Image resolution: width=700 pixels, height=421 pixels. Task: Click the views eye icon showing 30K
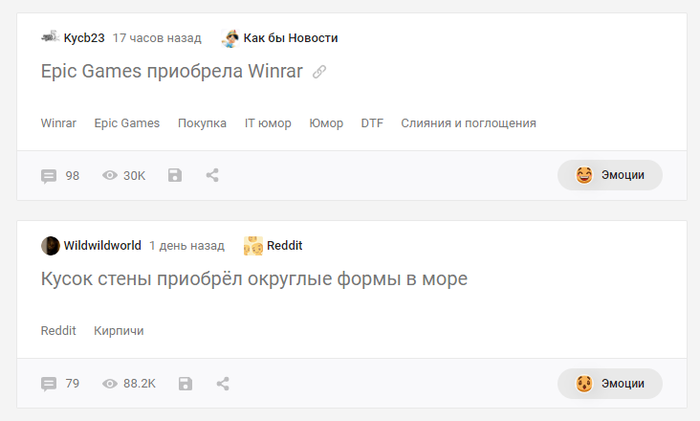(x=110, y=175)
